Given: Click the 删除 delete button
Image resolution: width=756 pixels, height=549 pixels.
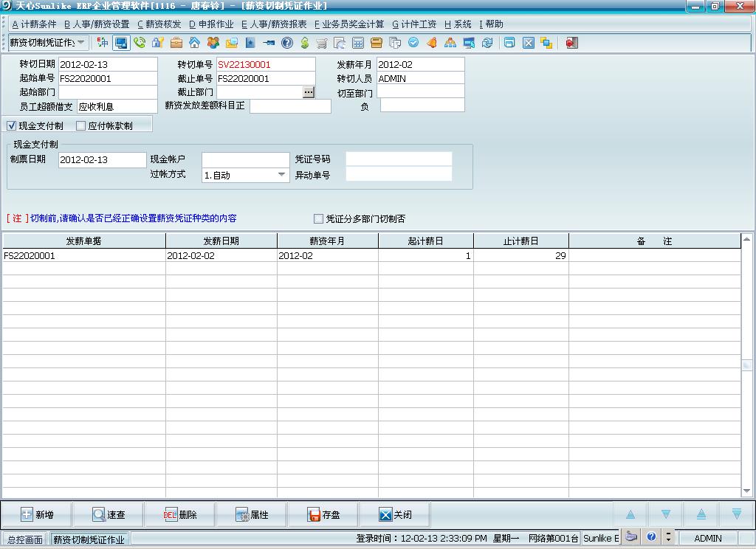Looking at the screenshot, I should (180, 515).
